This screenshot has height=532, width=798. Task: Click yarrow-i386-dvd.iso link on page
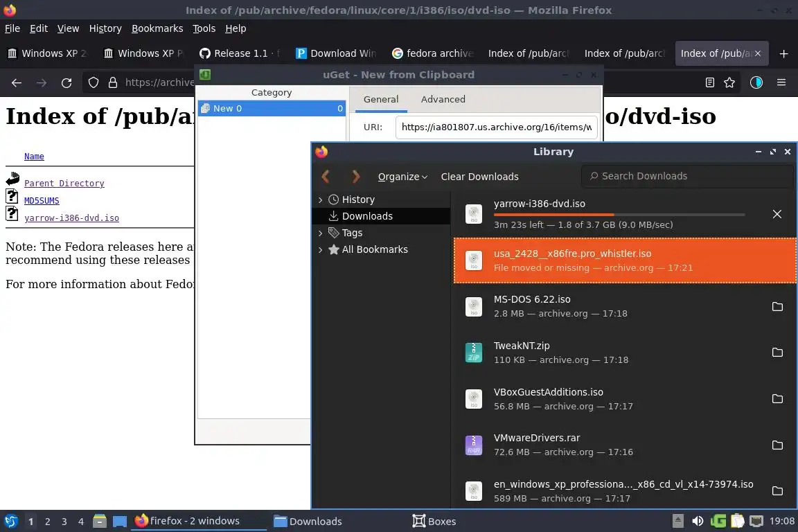[72, 218]
